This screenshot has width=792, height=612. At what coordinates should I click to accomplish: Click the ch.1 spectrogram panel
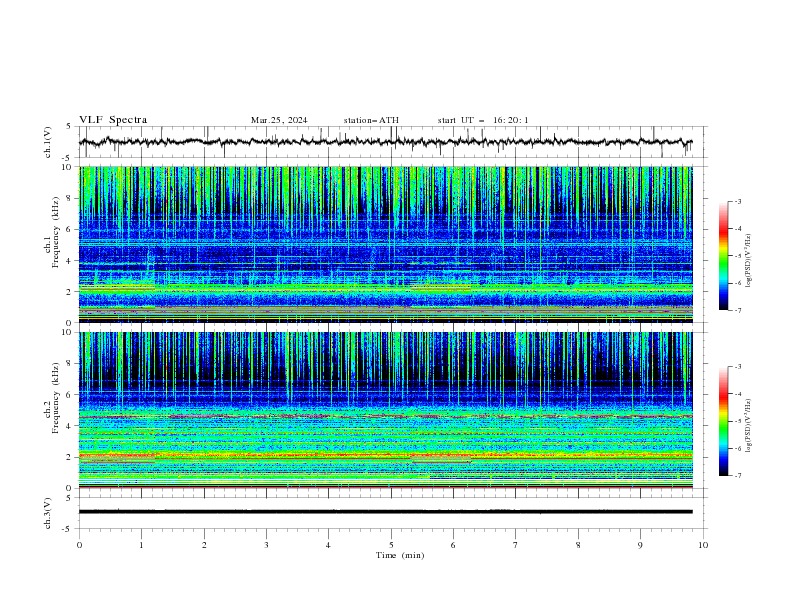point(385,244)
